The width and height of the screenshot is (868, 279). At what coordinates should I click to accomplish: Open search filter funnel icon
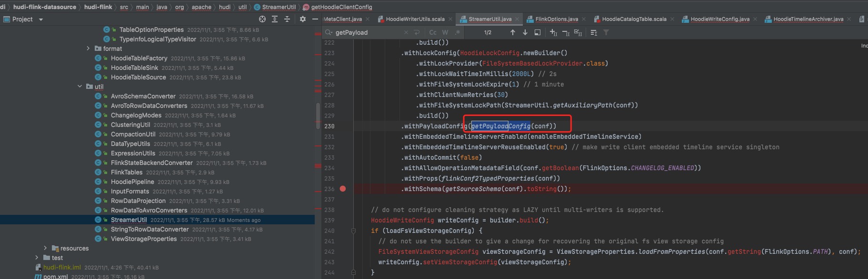tap(606, 32)
